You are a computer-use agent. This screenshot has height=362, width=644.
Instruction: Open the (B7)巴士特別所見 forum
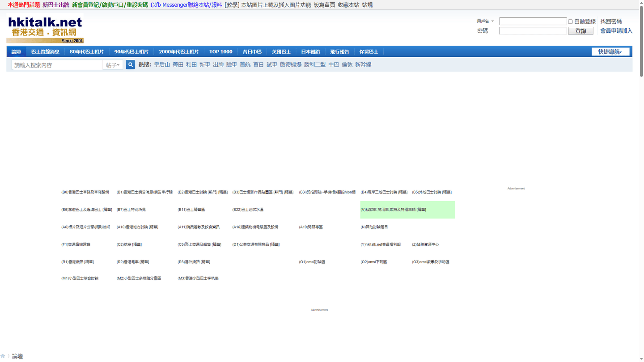131,210
